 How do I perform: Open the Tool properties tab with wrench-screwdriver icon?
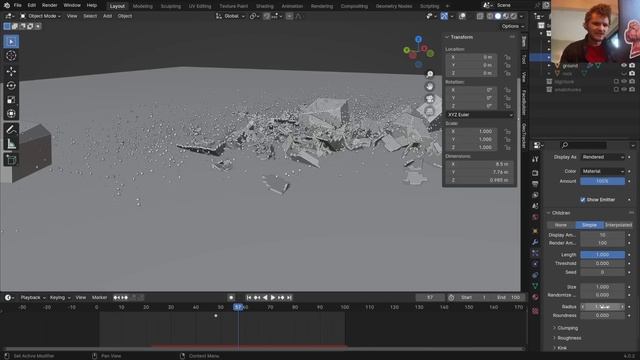point(535,159)
